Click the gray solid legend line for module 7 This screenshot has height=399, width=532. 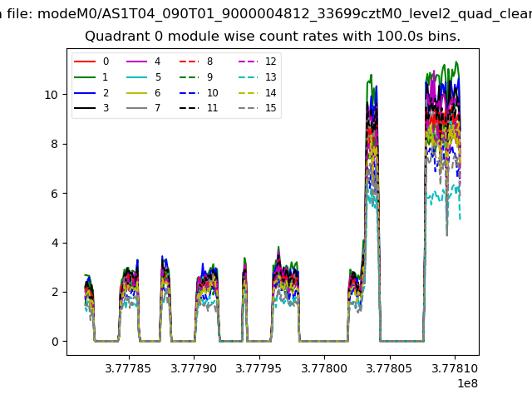pyautogui.click(x=136, y=108)
